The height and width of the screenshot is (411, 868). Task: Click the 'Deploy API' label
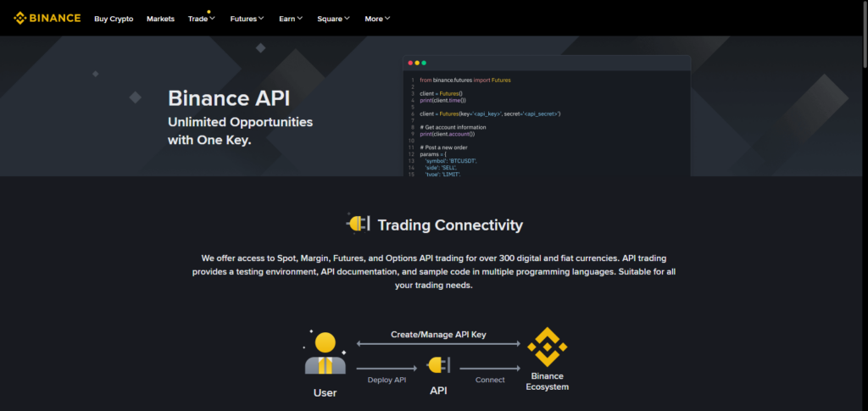tap(387, 380)
